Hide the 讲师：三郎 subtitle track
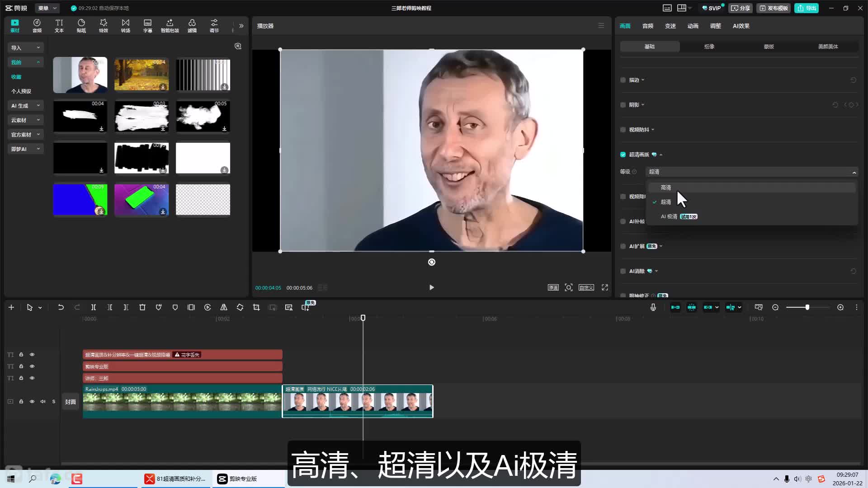 (32, 378)
